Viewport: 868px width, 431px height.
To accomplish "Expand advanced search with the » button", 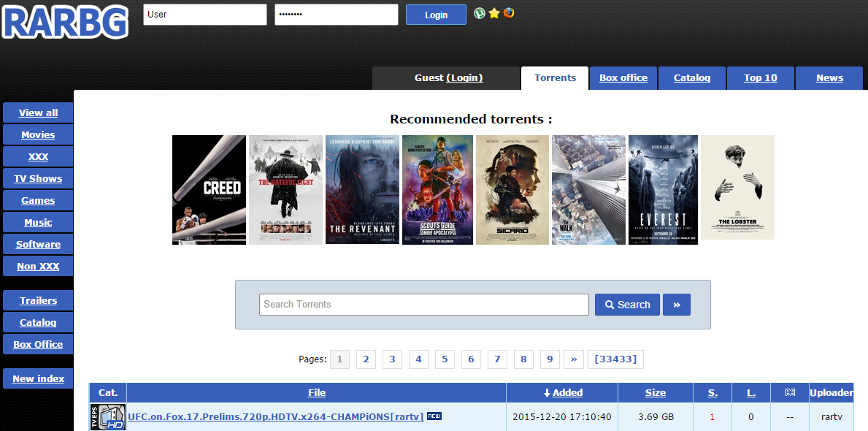I will (677, 305).
